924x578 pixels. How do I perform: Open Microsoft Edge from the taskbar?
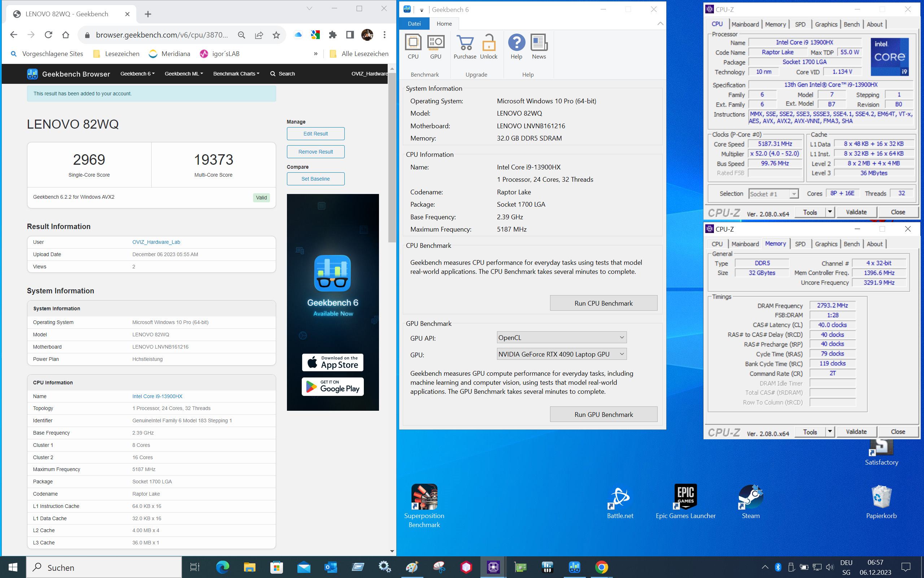[223, 567]
